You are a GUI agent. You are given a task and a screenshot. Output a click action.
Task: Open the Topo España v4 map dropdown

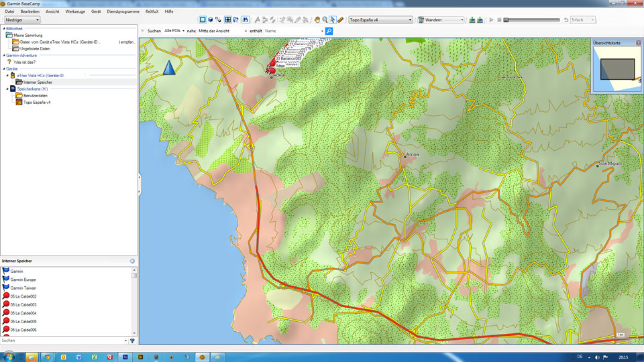point(380,19)
